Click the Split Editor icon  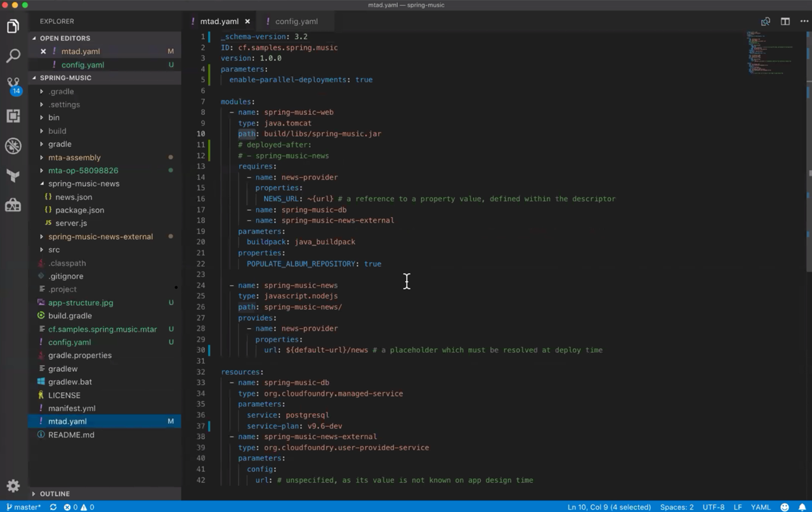click(x=785, y=22)
